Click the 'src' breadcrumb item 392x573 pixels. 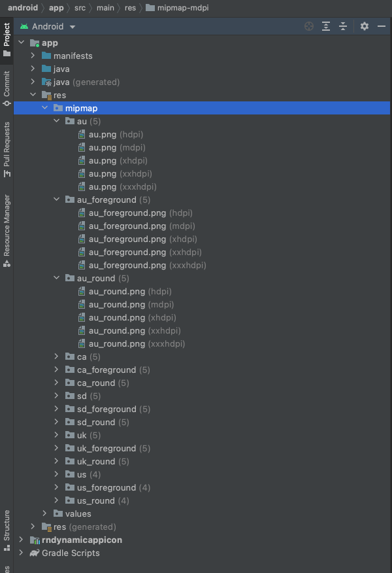click(x=80, y=8)
